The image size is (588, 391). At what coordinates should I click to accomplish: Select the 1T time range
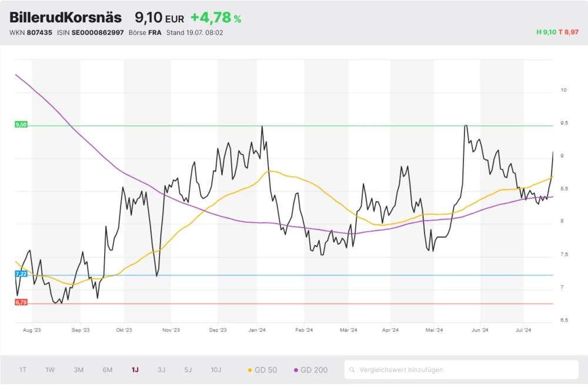coord(23,370)
